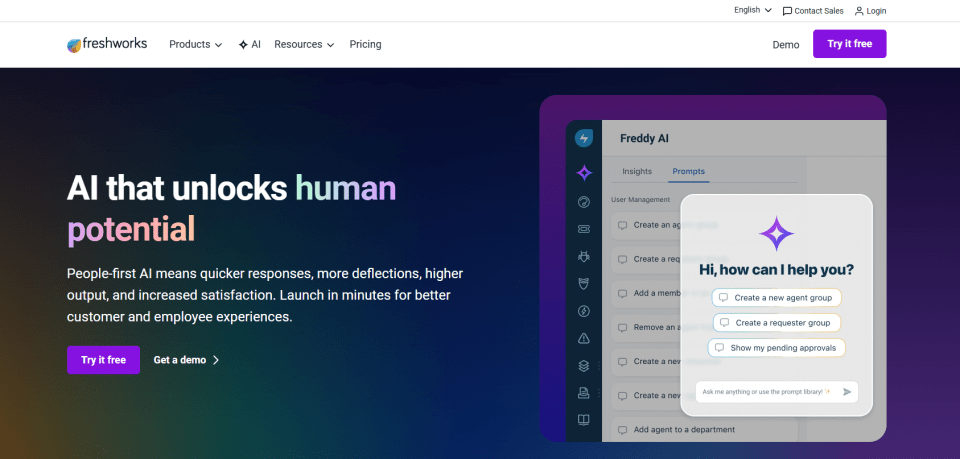This screenshot has width=960, height=459.
Task: Click the header Try it free button
Action: pos(849,44)
